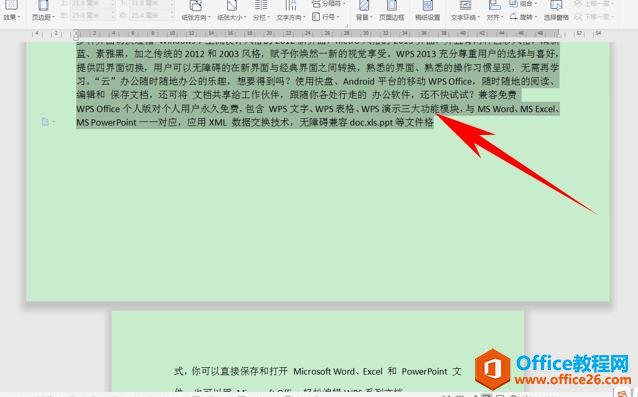Click the paragraph layout icon left of text
Image resolution: width=638 pixels, height=397 pixels.
point(45,122)
